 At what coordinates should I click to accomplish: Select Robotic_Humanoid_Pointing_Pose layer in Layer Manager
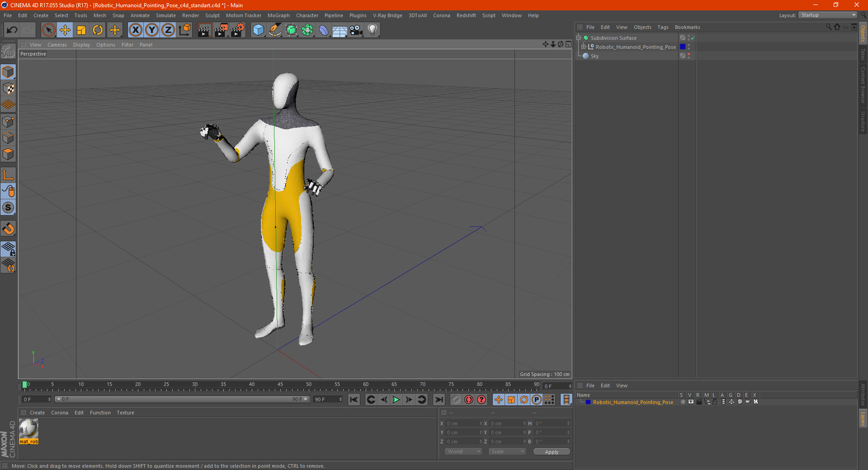click(x=633, y=402)
